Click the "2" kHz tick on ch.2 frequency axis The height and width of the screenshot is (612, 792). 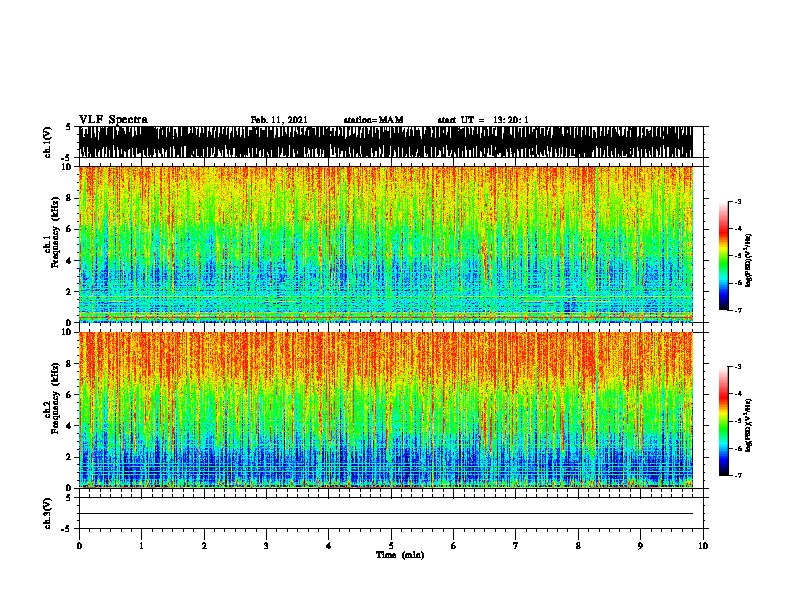click(x=69, y=457)
